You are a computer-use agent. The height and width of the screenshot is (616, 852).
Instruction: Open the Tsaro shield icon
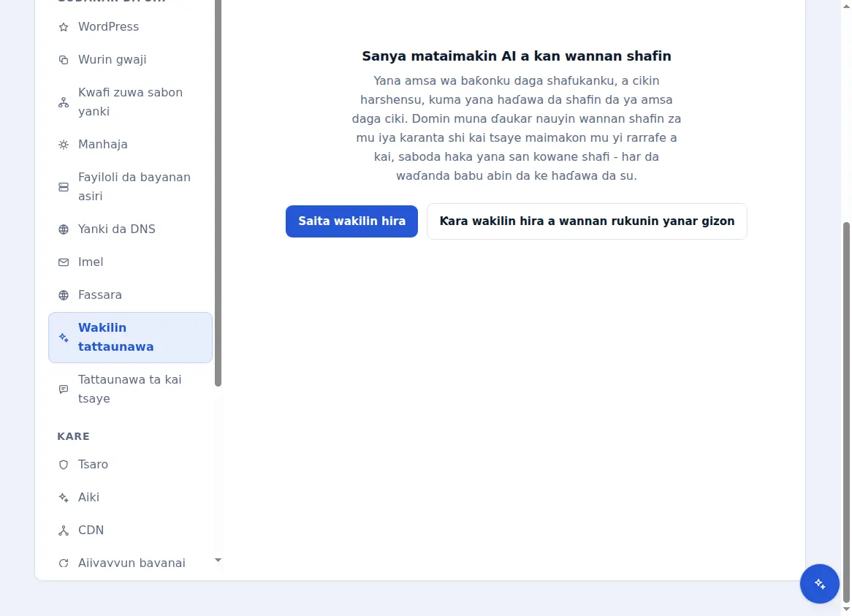pos(64,465)
